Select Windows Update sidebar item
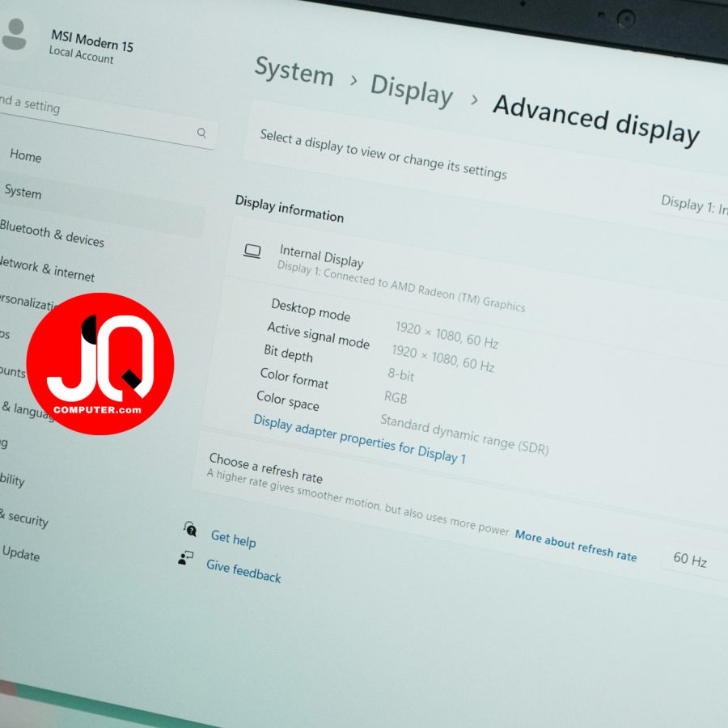 pyautogui.click(x=20, y=553)
